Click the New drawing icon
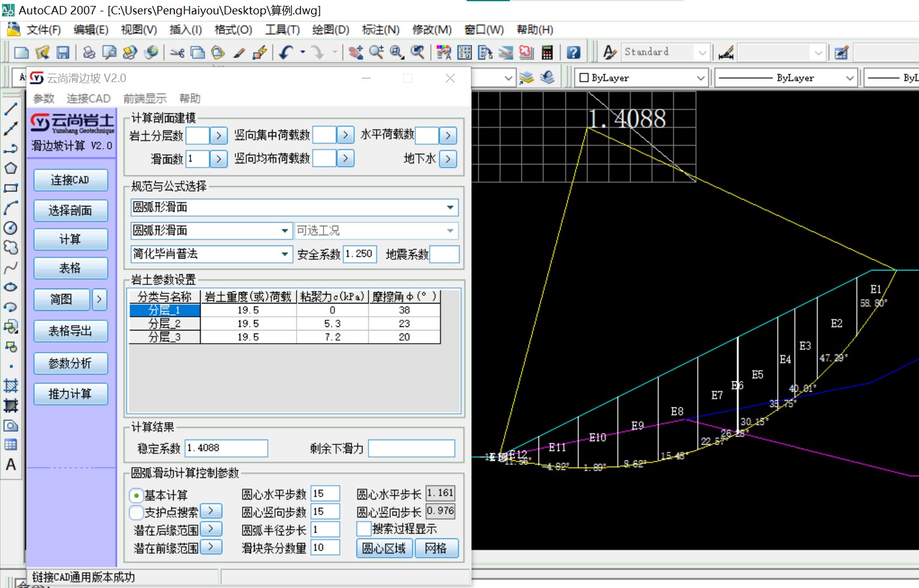The width and height of the screenshot is (919, 588). pos(21,53)
